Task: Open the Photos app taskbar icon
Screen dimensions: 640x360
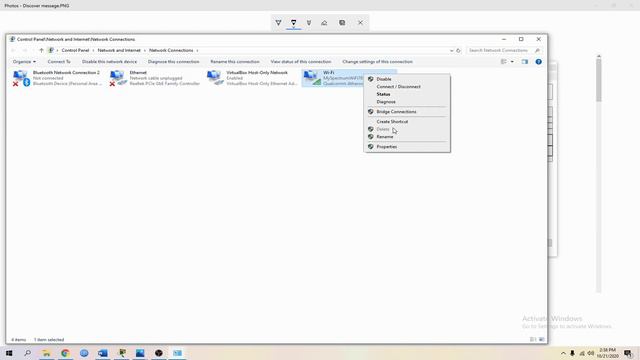Action: pos(140,353)
